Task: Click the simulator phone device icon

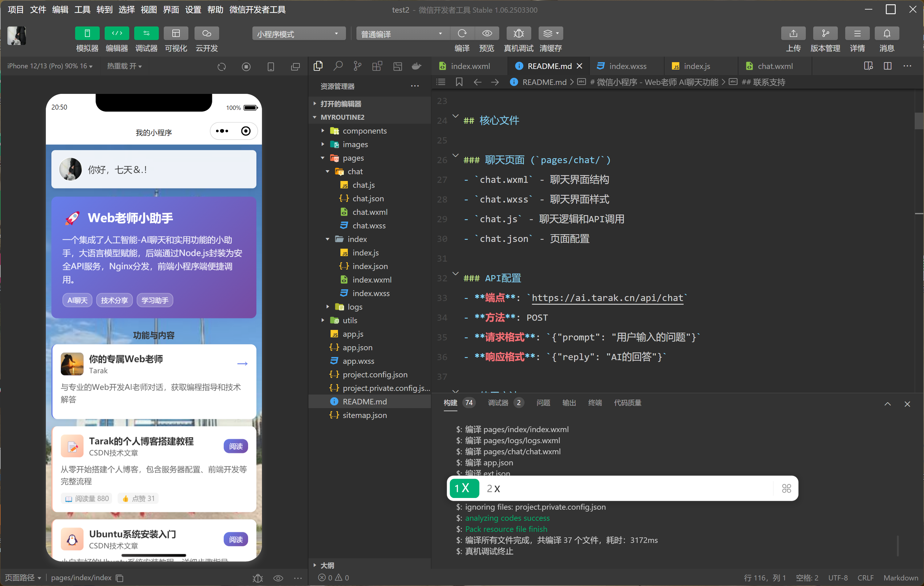Action: pos(271,66)
